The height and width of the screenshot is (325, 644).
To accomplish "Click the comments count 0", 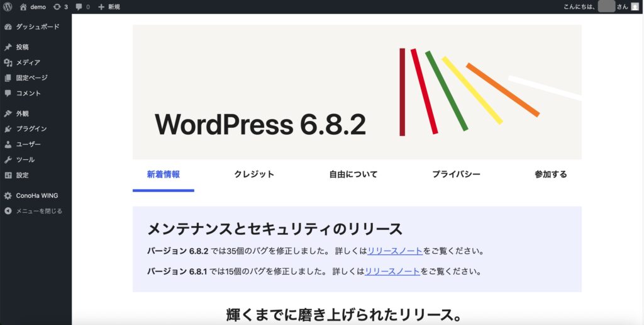I will 88,7.
